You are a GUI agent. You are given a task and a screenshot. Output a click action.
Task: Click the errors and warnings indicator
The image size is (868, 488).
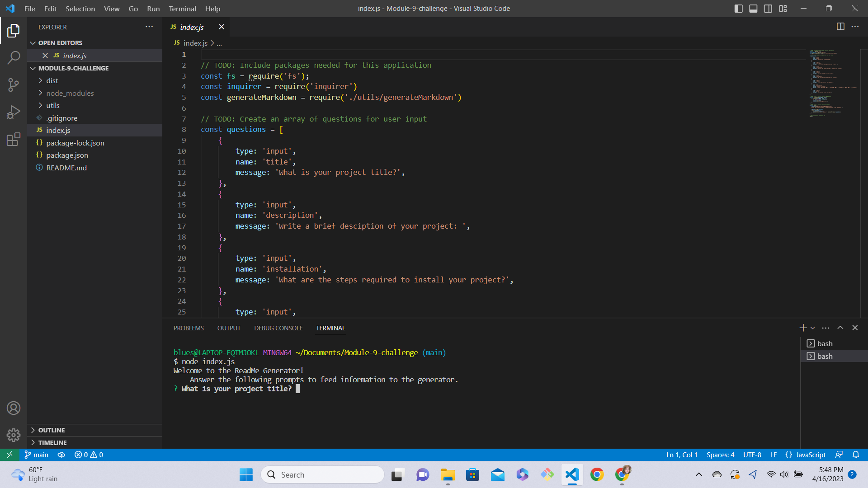click(89, 455)
